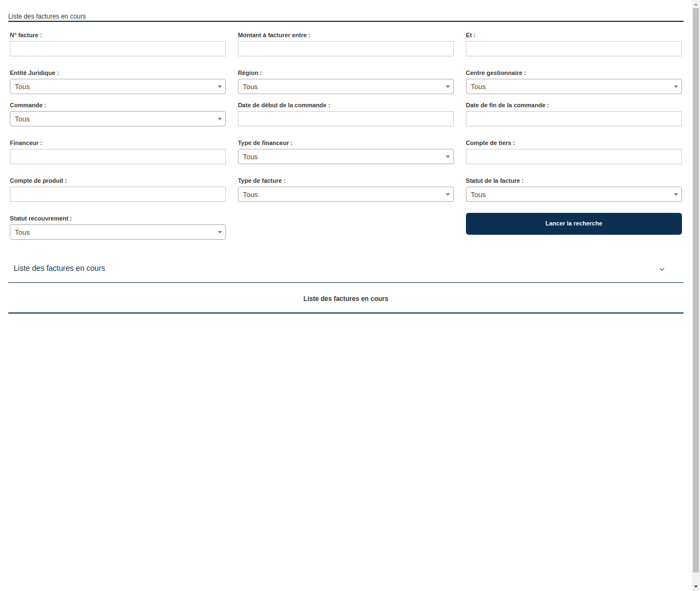Collapse the Liste des factures en cours section

pyautogui.click(x=662, y=269)
